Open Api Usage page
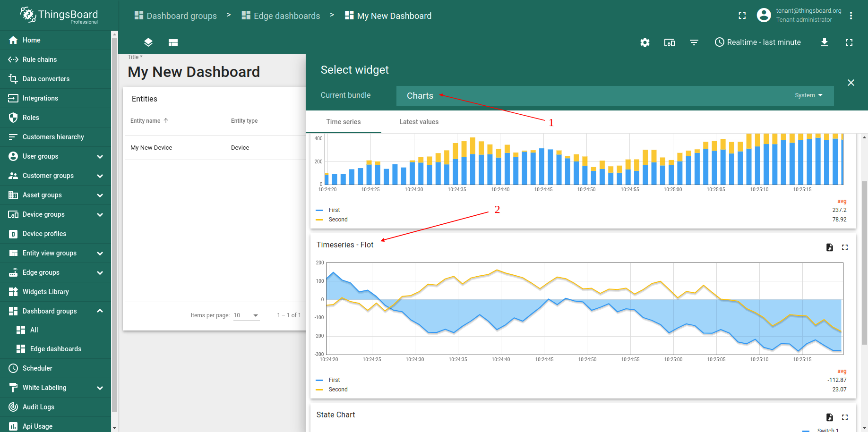The height and width of the screenshot is (432, 868). tap(55, 426)
